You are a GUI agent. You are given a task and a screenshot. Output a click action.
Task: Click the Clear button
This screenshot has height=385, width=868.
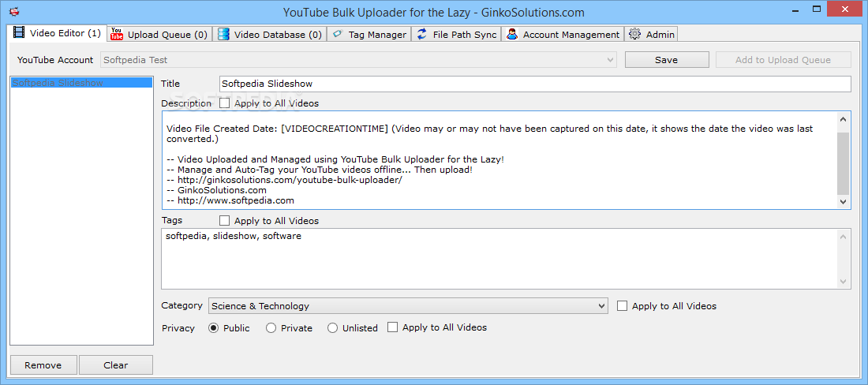coord(116,365)
